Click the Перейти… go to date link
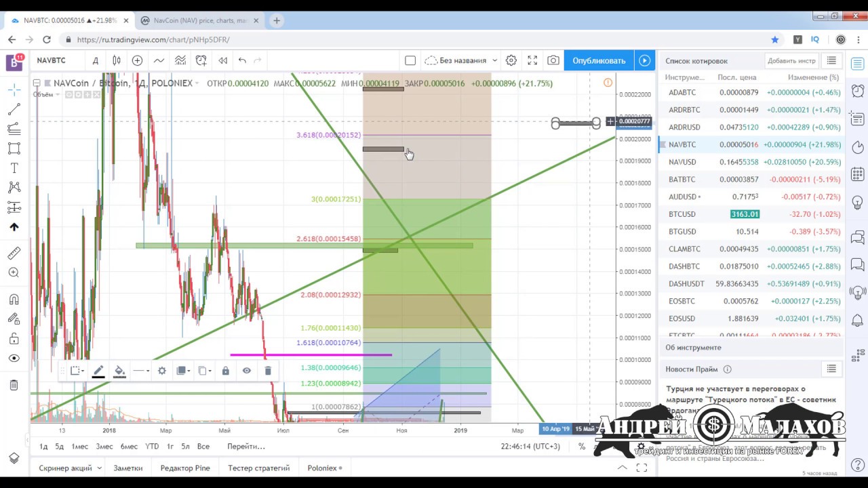 click(246, 446)
